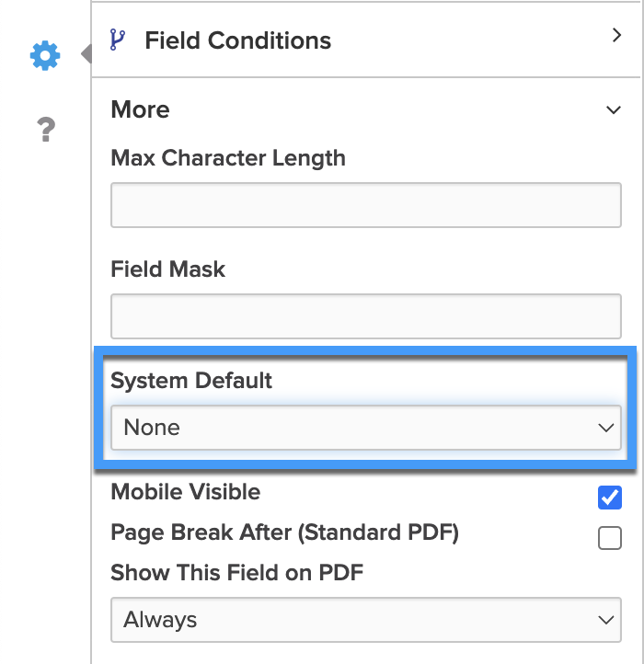Collapse the More section chevron

(614, 110)
